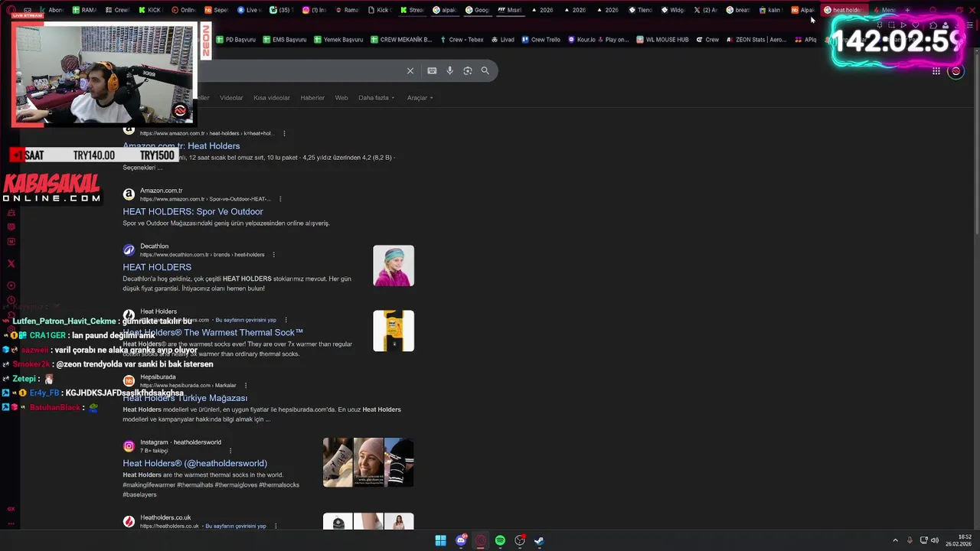Image resolution: width=980 pixels, height=551 pixels.
Task: Open WL MOUSE HUB bookmark
Action: (662, 40)
